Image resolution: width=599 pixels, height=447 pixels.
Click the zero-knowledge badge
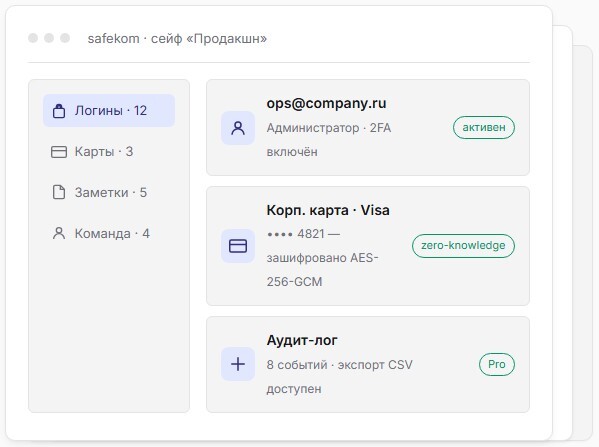[x=463, y=246]
